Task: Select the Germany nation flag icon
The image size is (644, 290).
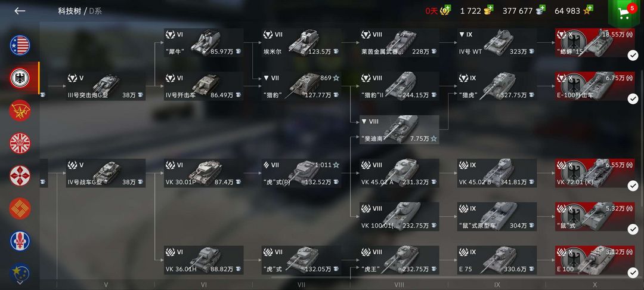Action: pos(20,78)
